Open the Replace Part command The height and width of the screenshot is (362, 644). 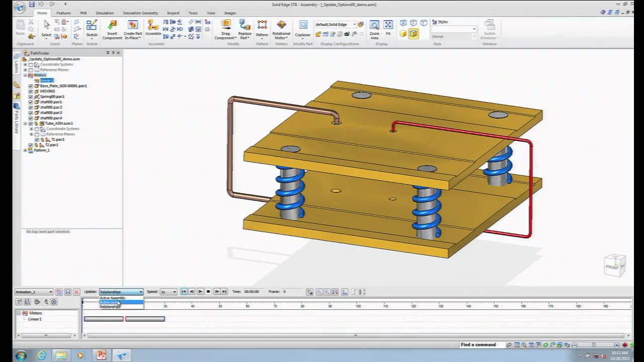pos(245,30)
